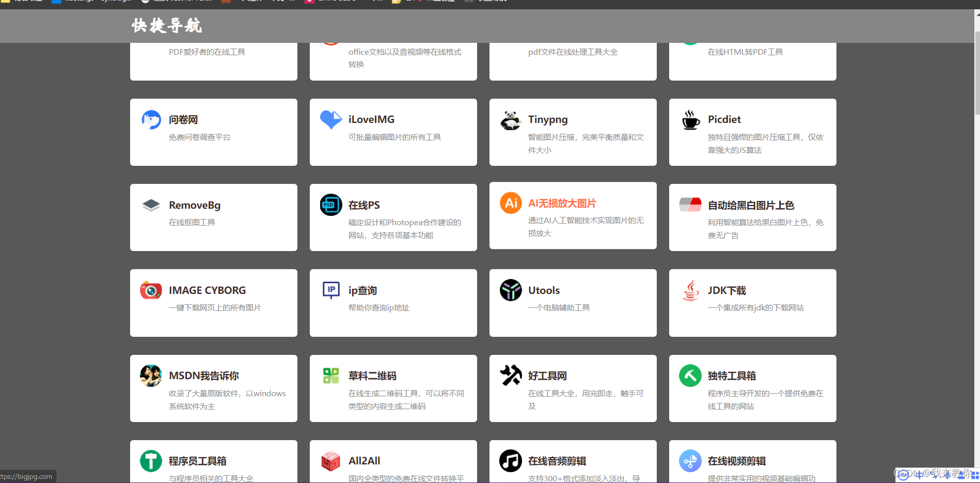Click the vertical page scrollbar thumb

tap(977, 72)
